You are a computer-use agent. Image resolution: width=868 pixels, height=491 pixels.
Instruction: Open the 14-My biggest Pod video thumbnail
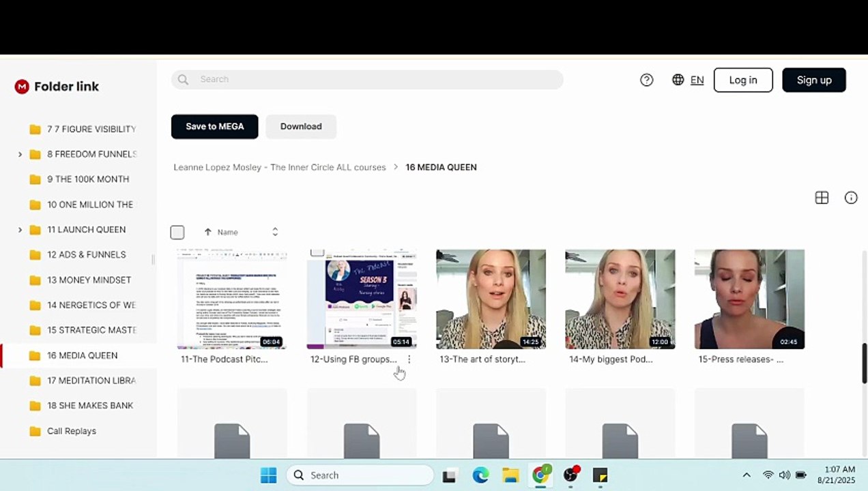620,299
